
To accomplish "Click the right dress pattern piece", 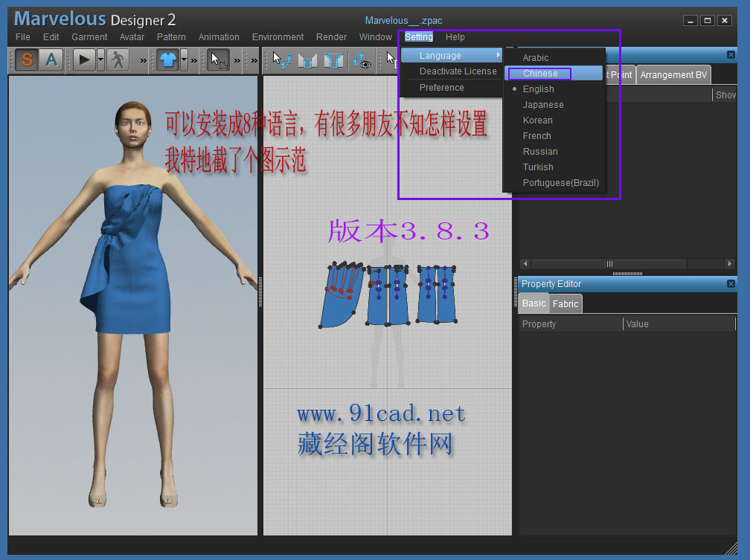I will 436,295.
